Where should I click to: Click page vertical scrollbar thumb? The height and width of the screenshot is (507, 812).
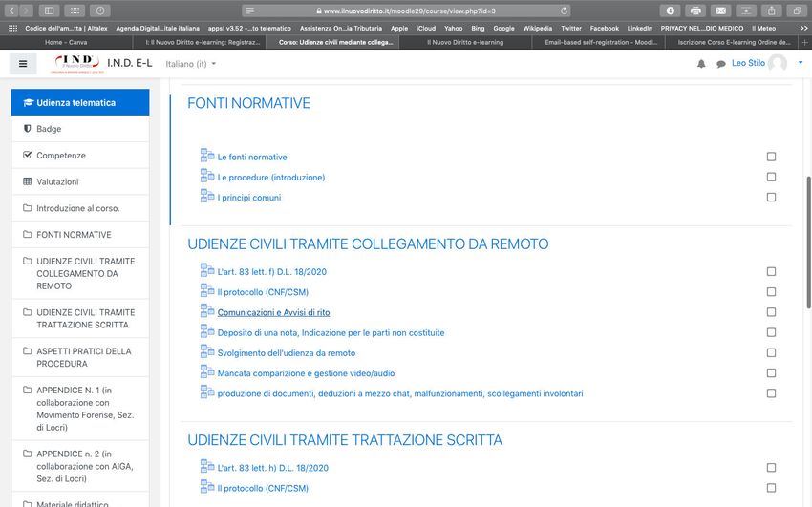pos(808,243)
